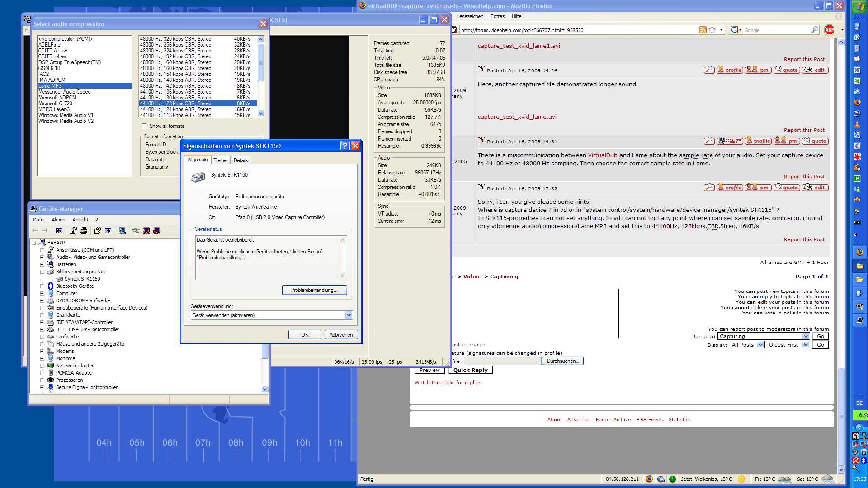Click the print icon in Geräte-Manager toolbar
The image size is (868, 488).
pyautogui.click(x=84, y=230)
